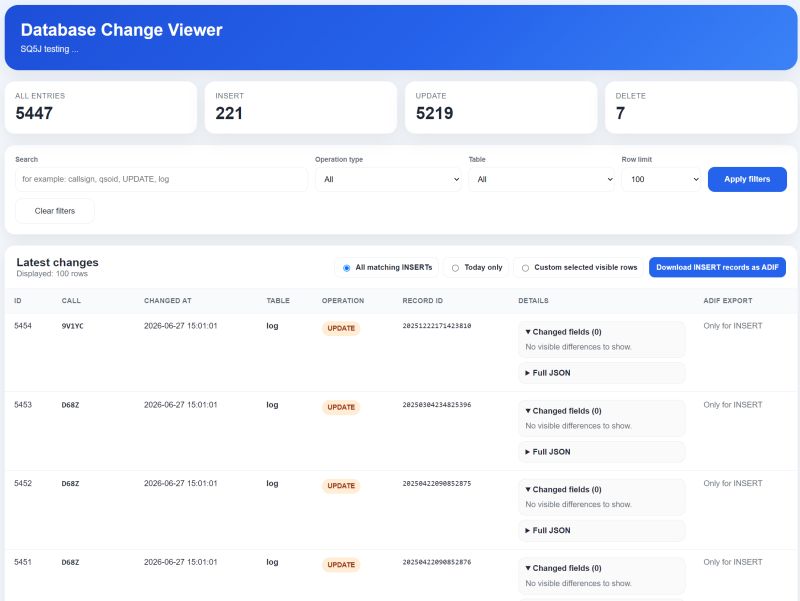Screen dimensions: 800x601
Task: Click UPDATE badge in row 5452
Action: pyautogui.click(x=341, y=486)
